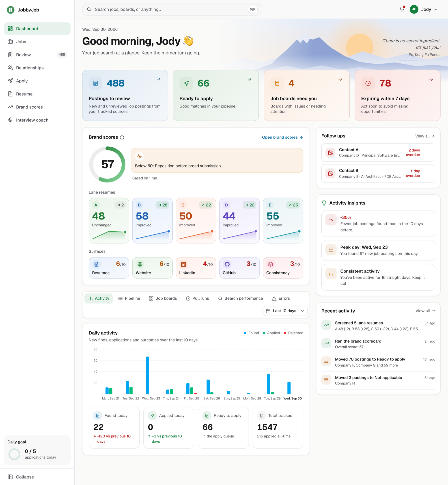Image resolution: width=448 pixels, height=485 pixels.
Task: Click the daily goal progress ring
Action: 14,454
